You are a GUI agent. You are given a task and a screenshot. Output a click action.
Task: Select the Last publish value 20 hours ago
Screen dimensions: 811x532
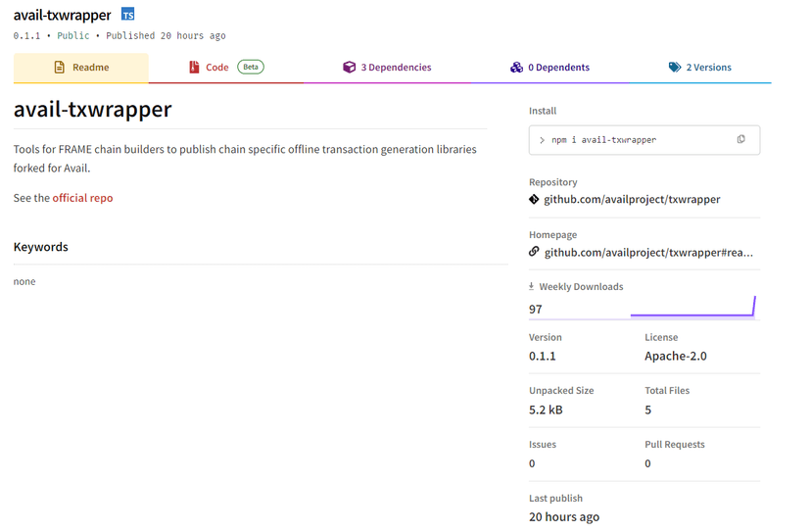click(x=564, y=517)
